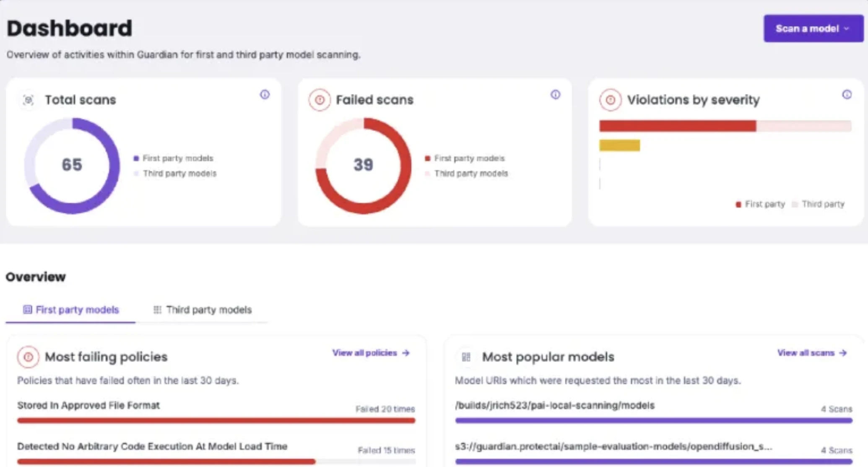Open the View all scans link

(806, 353)
